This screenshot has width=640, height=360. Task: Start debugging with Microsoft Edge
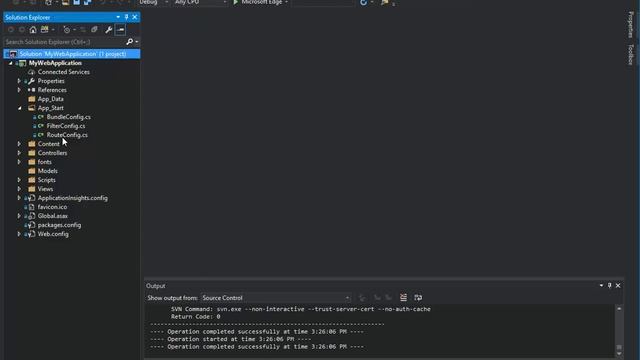[x=260, y=2]
